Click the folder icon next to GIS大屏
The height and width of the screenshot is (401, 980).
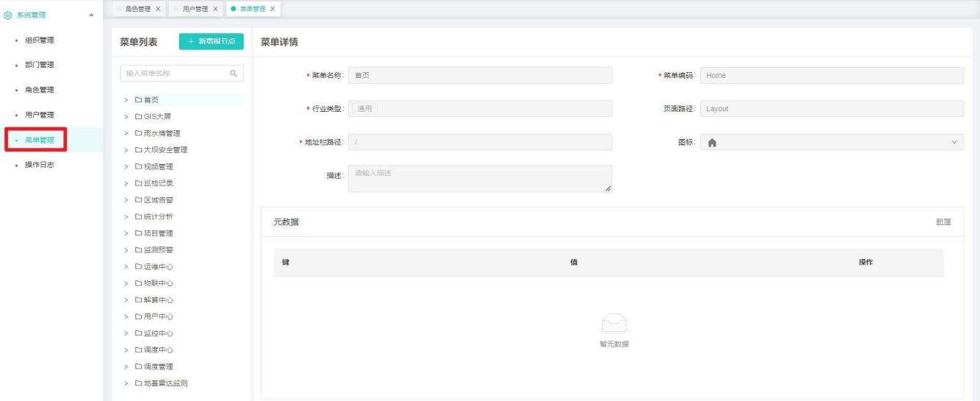(138, 116)
